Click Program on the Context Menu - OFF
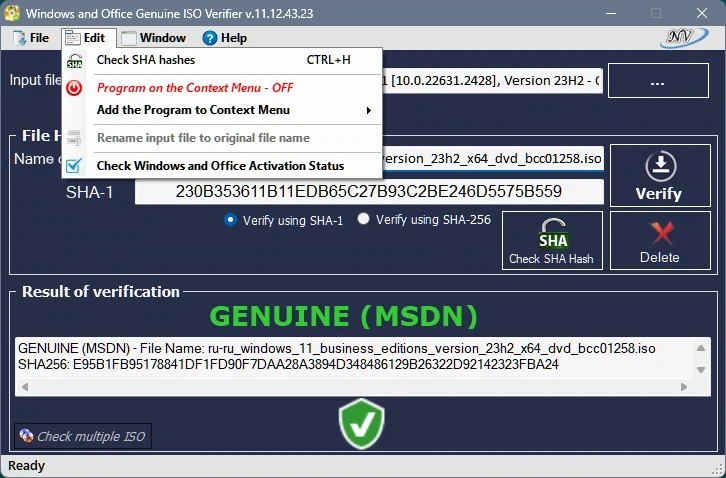The image size is (726, 478). (x=222, y=88)
